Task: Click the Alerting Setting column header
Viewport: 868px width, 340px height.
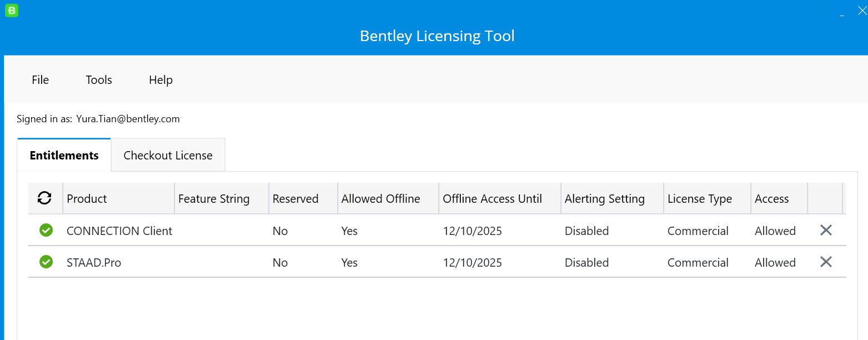Action: click(x=604, y=199)
